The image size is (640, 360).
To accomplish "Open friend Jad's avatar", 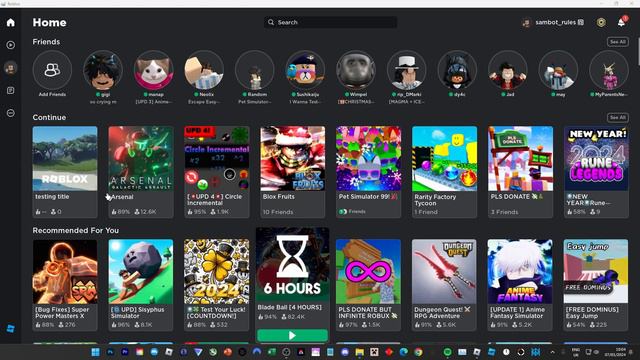I will pos(508,70).
